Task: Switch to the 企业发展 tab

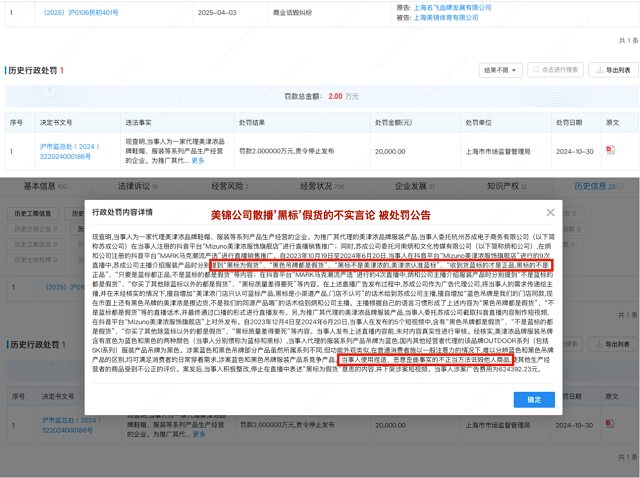Action: coord(414,186)
